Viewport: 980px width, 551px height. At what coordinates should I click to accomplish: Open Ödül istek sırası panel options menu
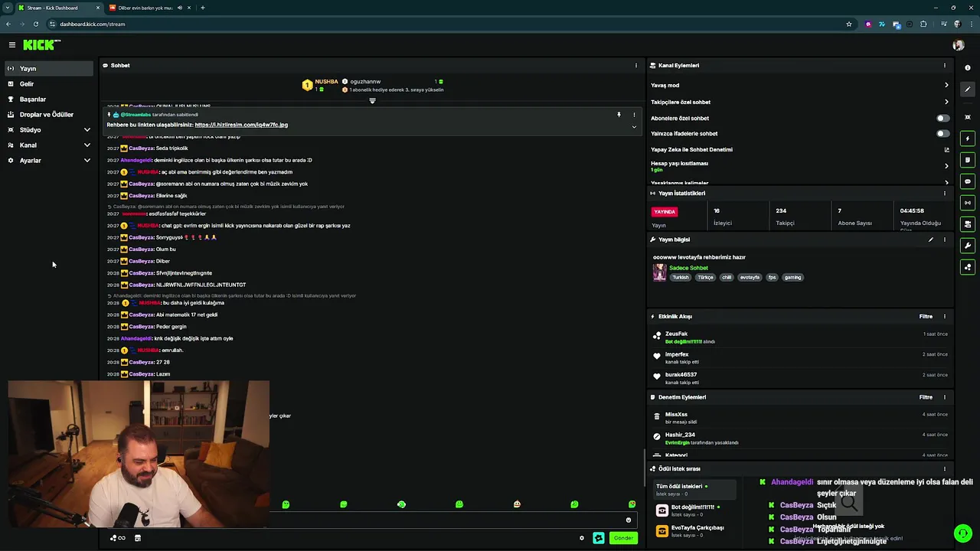pos(944,468)
